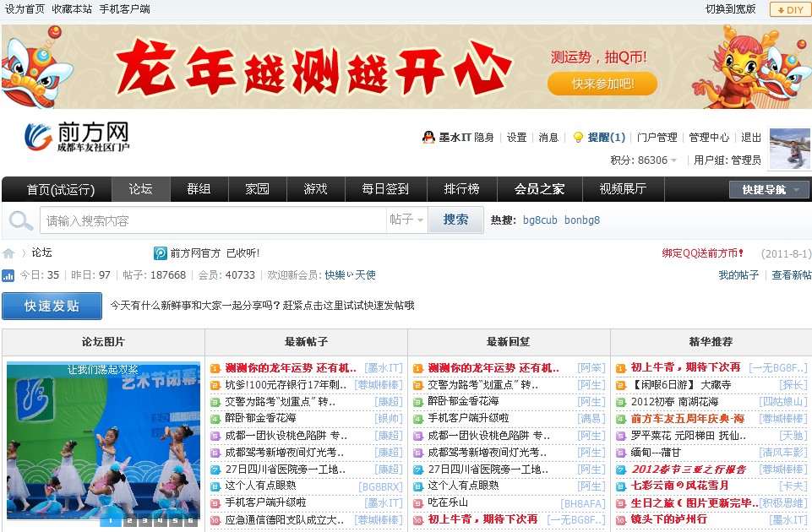The height and width of the screenshot is (532, 812).
Task: Click the 快速发贴 button
Action: pos(52,306)
